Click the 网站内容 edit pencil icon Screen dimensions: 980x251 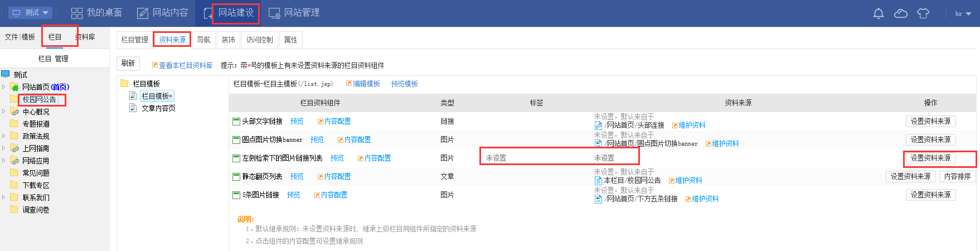143,13
